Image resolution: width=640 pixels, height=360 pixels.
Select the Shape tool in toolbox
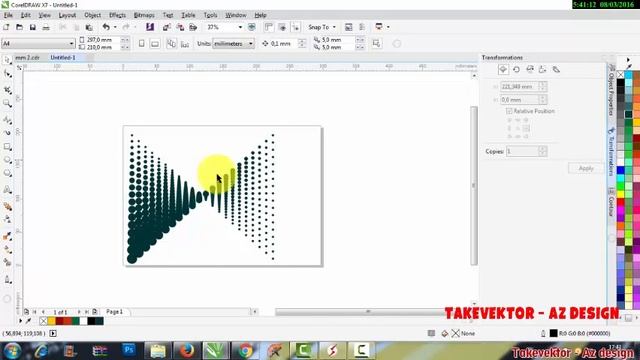[7, 74]
